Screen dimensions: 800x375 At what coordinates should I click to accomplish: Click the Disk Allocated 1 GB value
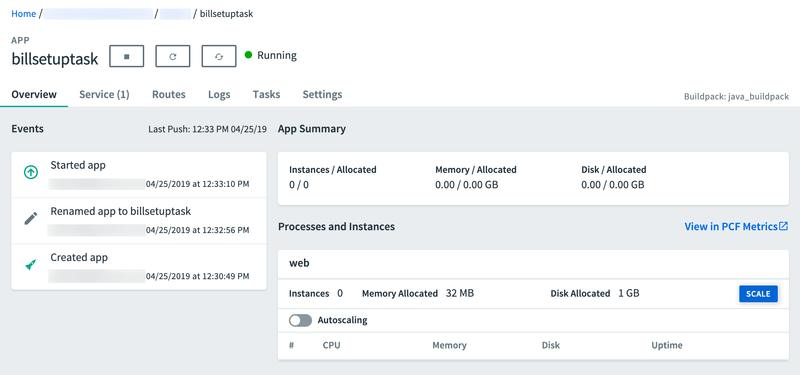point(629,293)
